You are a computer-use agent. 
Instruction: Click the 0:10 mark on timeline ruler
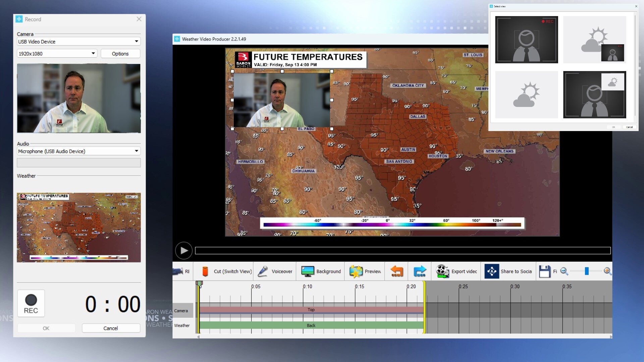[307, 287]
